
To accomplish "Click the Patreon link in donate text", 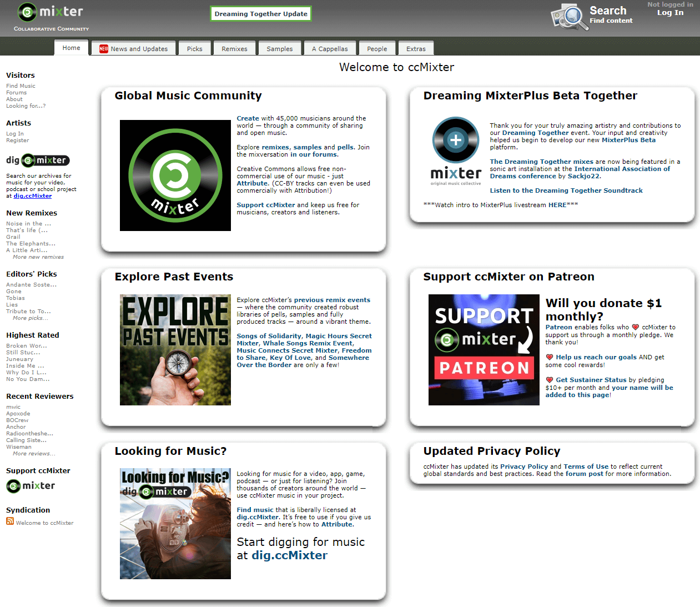I will point(558,327).
